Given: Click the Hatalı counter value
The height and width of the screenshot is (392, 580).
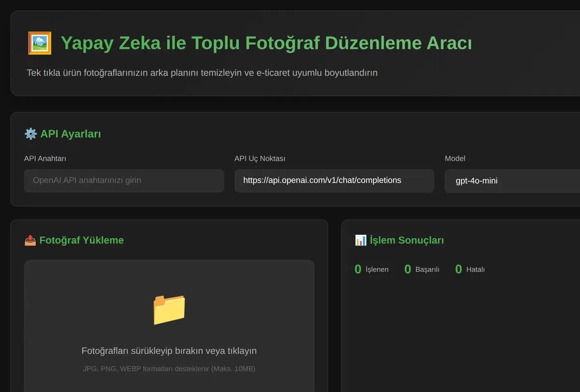Looking at the screenshot, I should point(459,269).
